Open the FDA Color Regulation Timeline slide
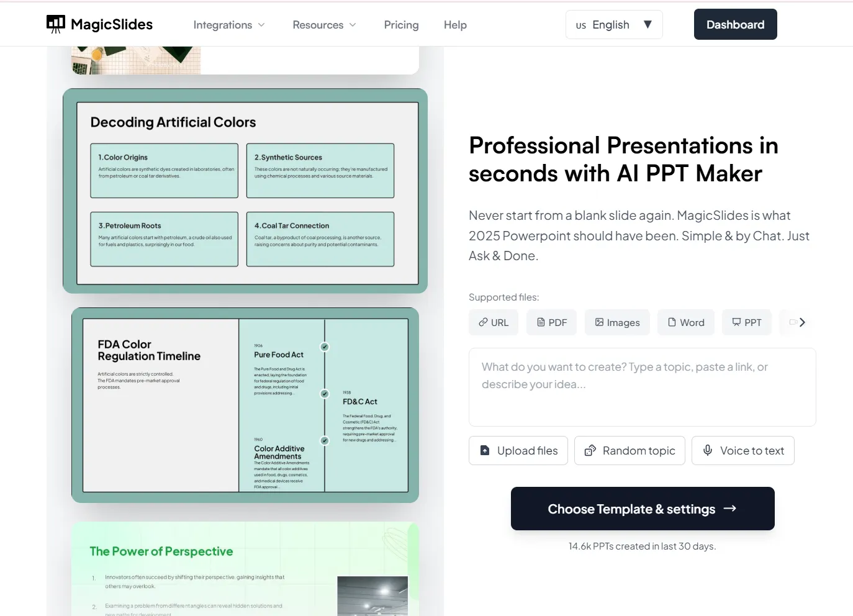The width and height of the screenshot is (853, 616). point(245,405)
